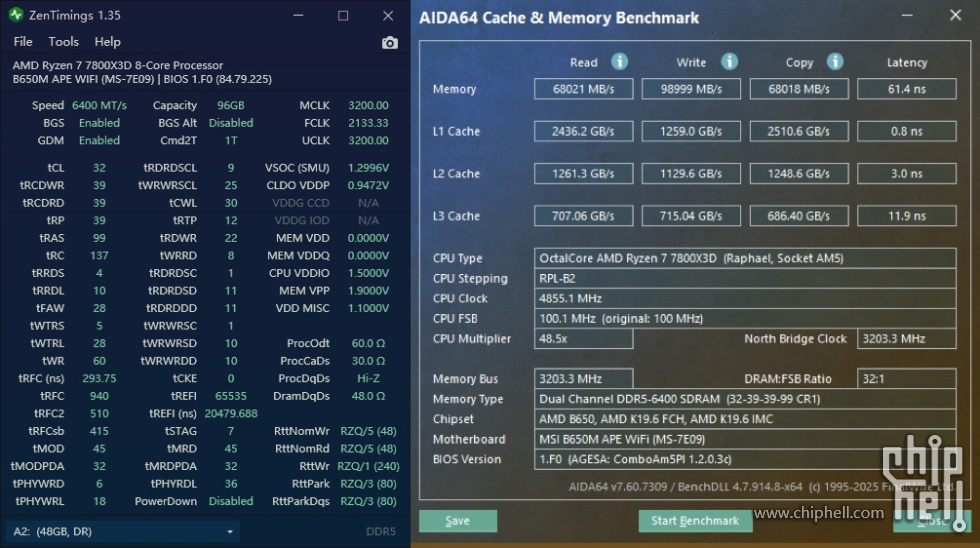Click the CPU Type field OctalCore AMD Ryzen

point(745,258)
